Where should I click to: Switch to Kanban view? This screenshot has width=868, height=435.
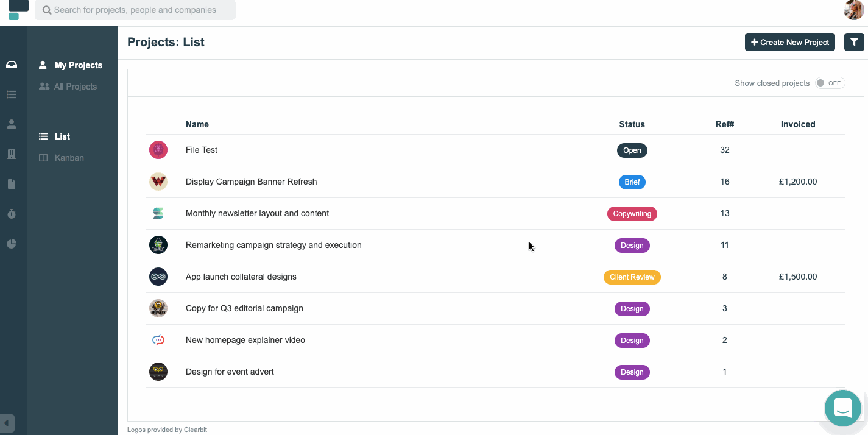click(69, 158)
